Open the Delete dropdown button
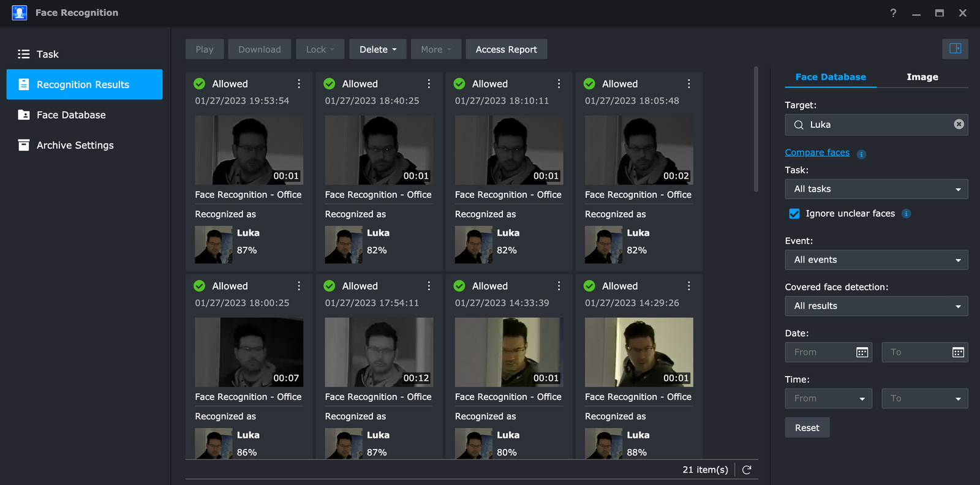980x485 pixels. (x=378, y=50)
